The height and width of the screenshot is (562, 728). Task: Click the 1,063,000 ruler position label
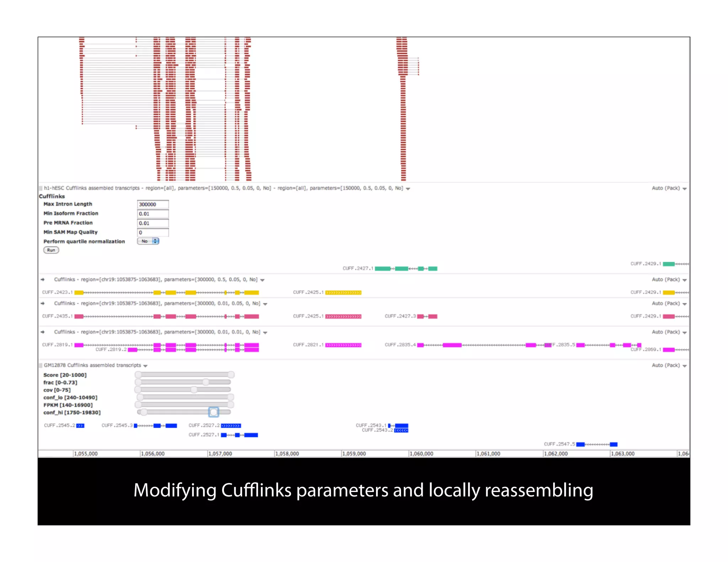point(623,454)
